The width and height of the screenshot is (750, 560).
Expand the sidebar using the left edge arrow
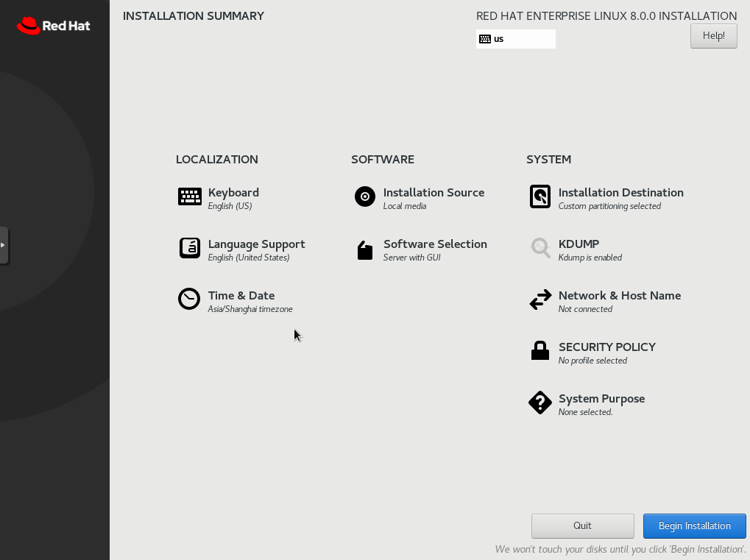coord(4,245)
